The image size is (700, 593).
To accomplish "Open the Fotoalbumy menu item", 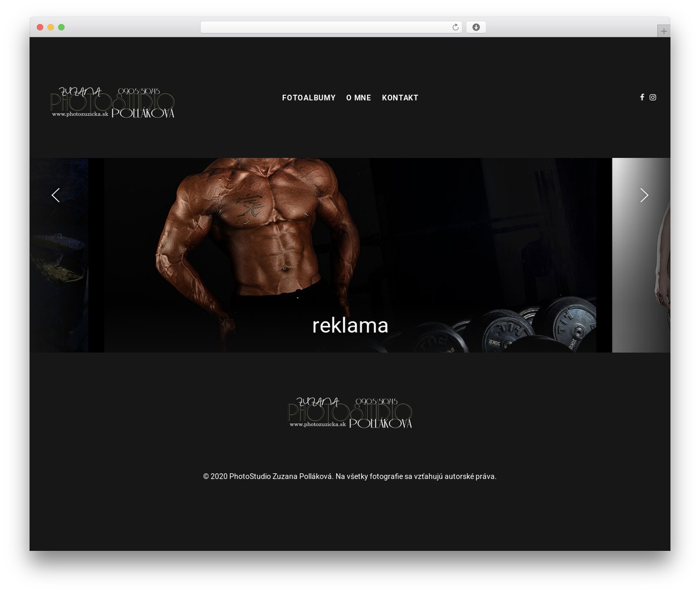I will tap(309, 98).
